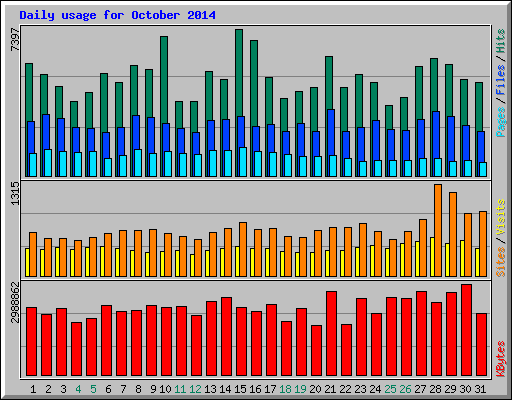Click day label 28

point(435,389)
